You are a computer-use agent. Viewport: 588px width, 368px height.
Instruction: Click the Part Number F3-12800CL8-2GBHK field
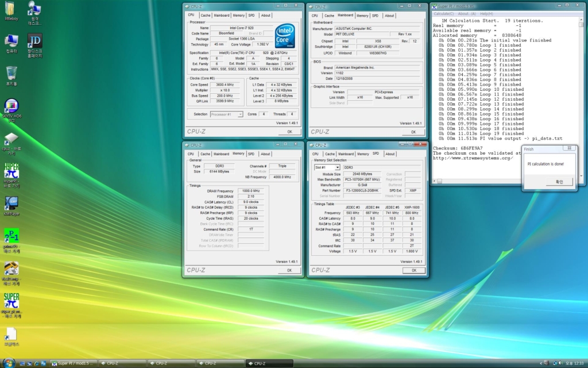[362, 190]
